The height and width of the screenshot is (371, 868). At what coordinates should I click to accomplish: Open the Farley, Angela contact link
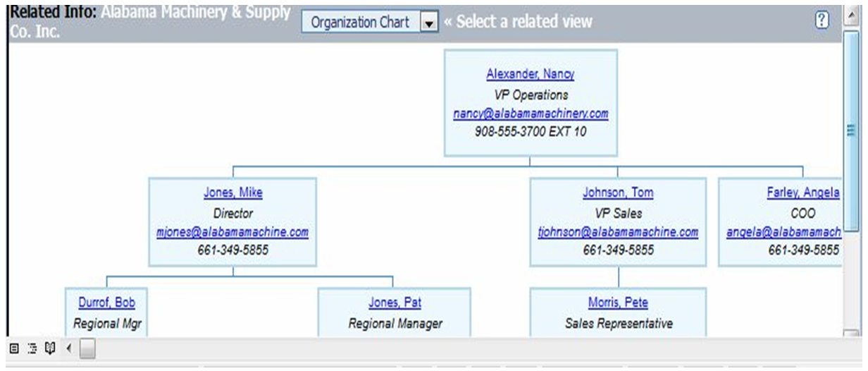(x=803, y=193)
